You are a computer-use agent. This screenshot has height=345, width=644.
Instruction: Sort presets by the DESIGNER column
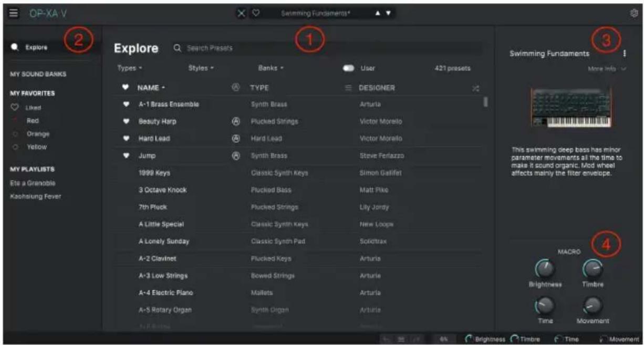tap(377, 88)
